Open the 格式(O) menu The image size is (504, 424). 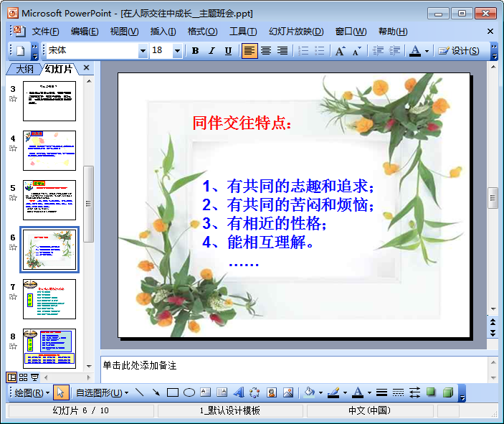(x=202, y=32)
